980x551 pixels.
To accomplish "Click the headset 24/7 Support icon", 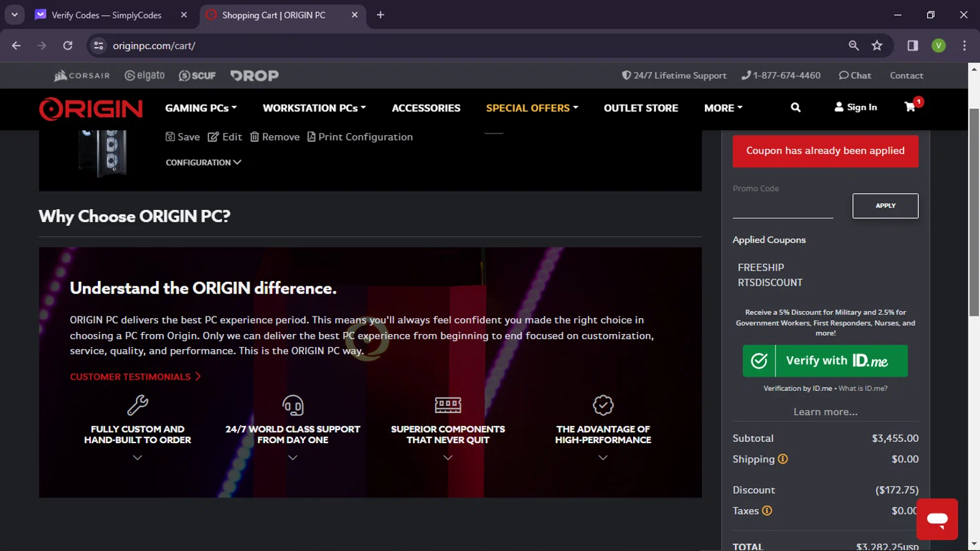I will [293, 405].
